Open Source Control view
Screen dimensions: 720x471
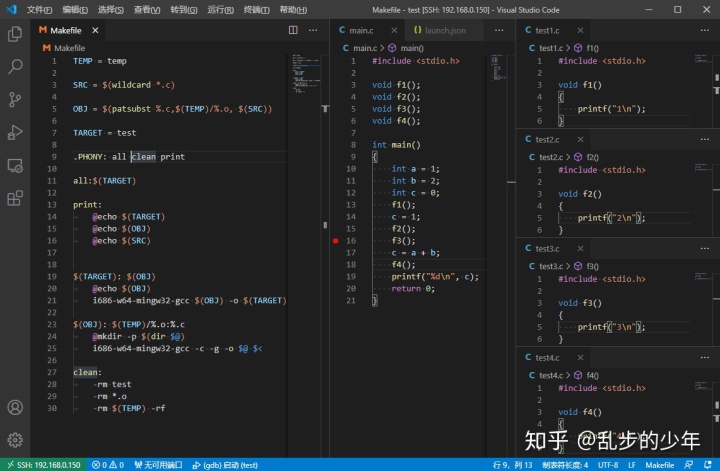(x=15, y=100)
